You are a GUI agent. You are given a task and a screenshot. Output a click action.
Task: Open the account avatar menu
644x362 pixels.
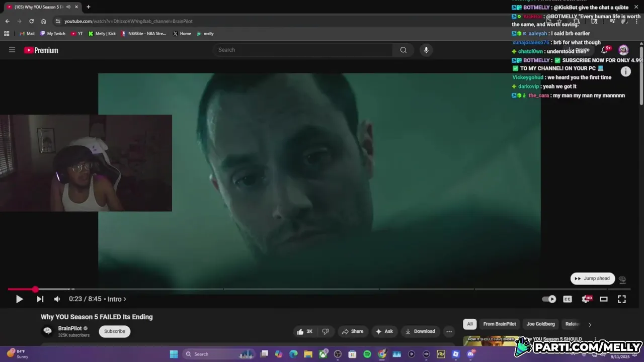623,50
